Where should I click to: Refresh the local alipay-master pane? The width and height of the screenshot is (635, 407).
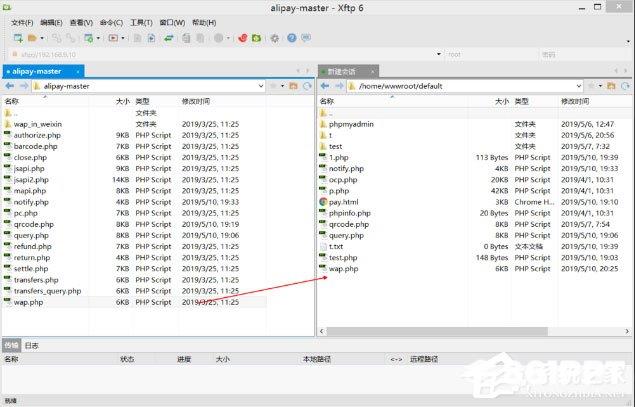pos(307,86)
